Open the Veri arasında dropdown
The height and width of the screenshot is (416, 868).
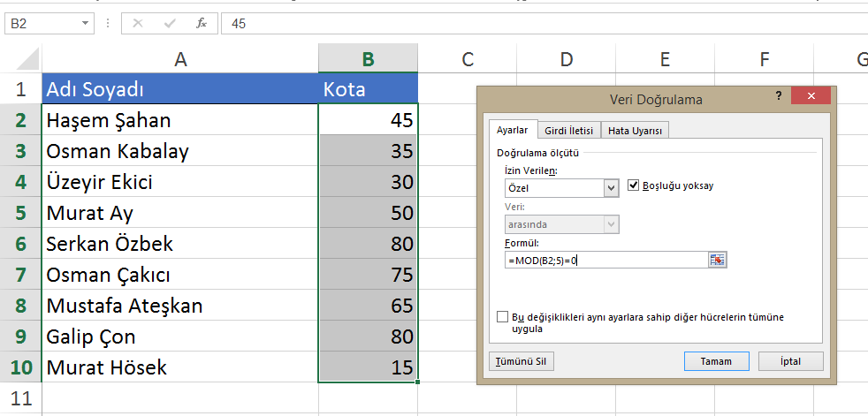(611, 224)
